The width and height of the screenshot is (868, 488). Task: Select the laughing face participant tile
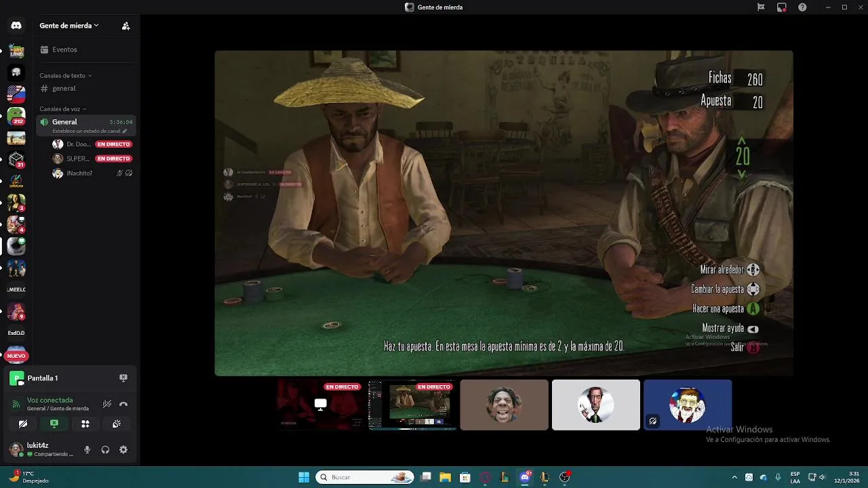(x=504, y=405)
